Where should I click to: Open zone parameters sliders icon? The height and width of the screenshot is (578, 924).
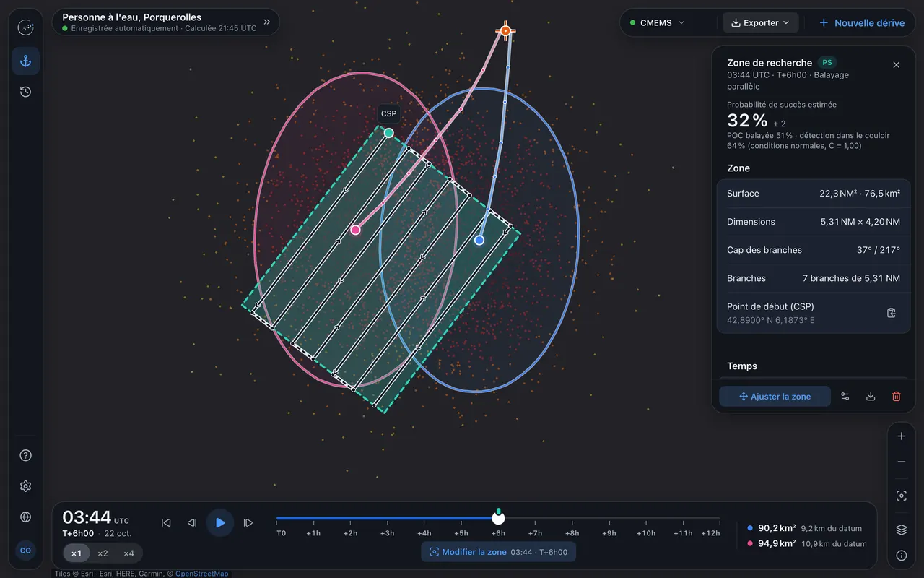click(x=845, y=397)
